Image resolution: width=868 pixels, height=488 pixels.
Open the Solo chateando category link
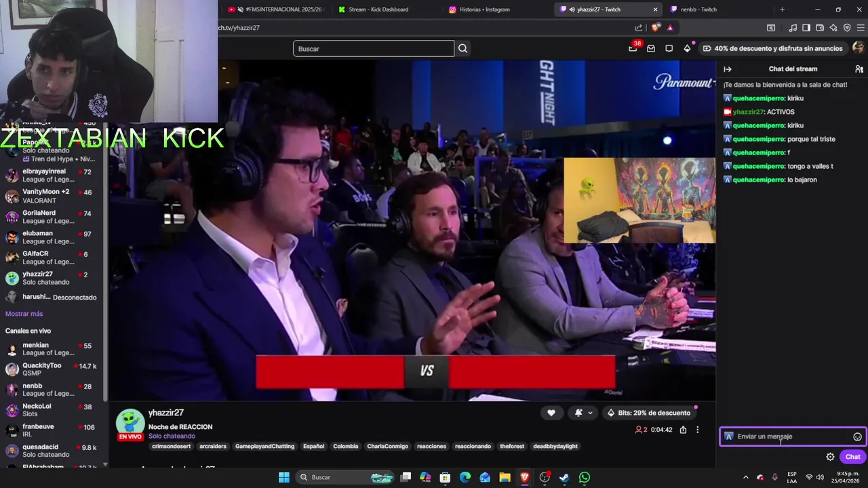172,436
